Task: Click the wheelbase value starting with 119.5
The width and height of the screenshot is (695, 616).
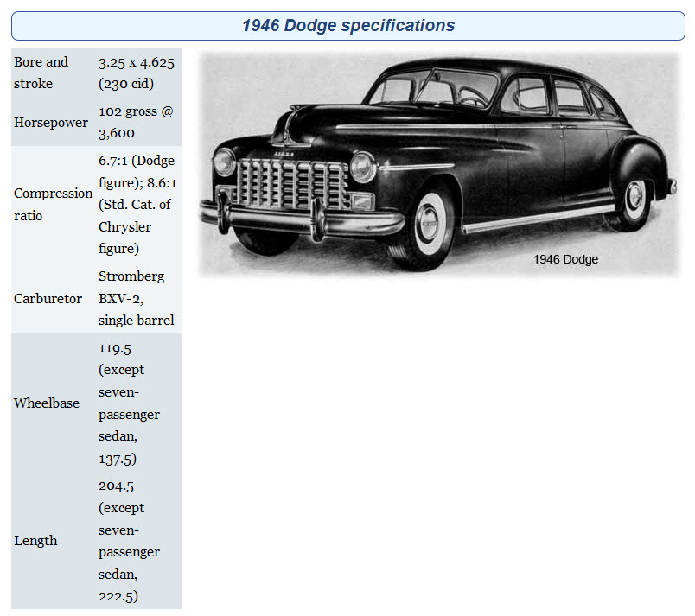Action: [130, 403]
